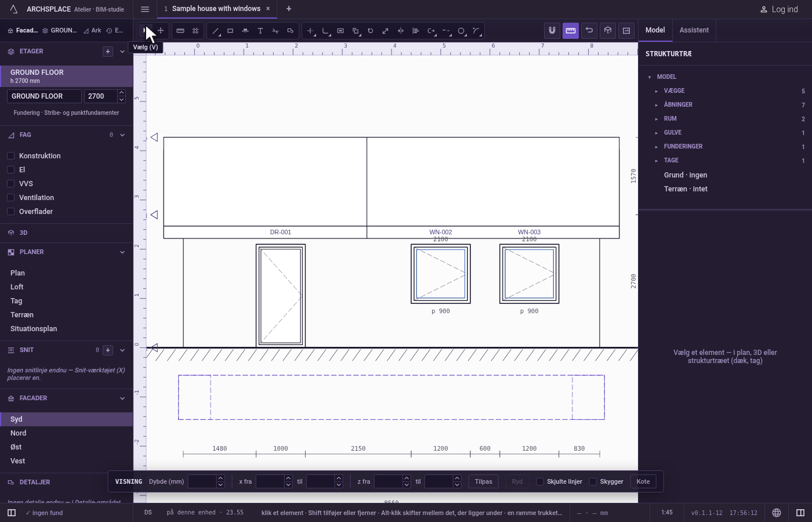Open the language globe icon in status bar
812x522 pixels.
(x=777, y=513)
